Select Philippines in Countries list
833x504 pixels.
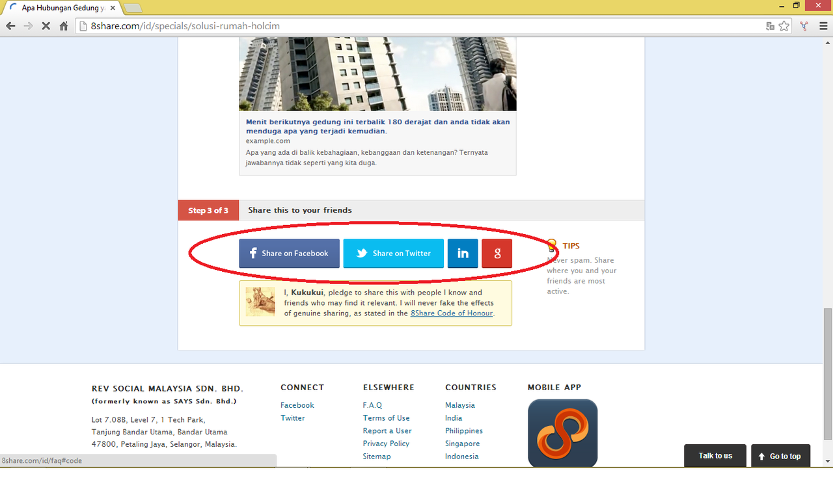click(464, 431)
